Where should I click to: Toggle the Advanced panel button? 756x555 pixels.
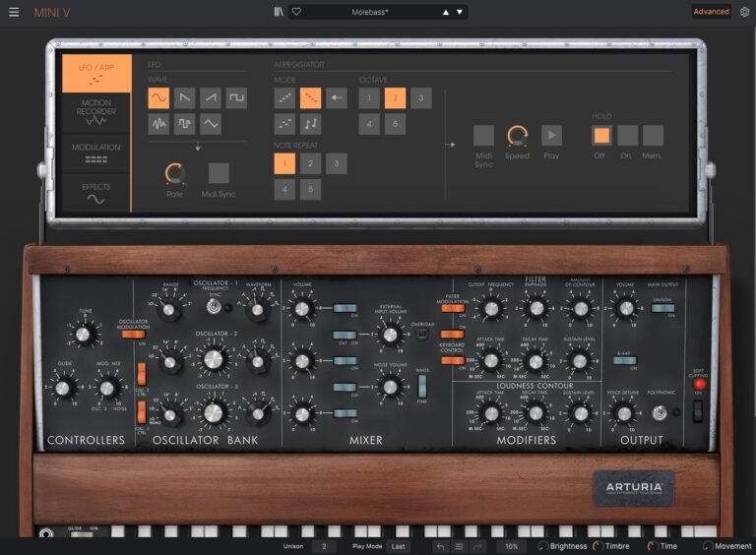click(711, 12)
